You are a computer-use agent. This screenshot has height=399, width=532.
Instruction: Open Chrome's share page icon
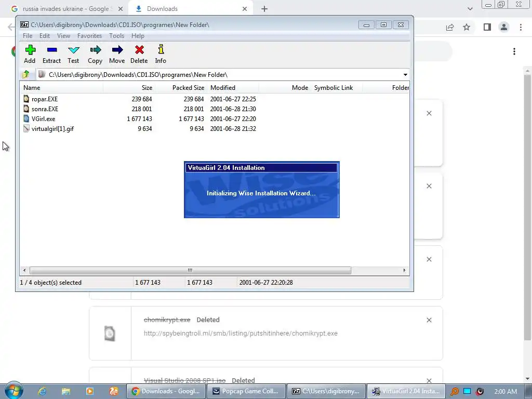450,27
